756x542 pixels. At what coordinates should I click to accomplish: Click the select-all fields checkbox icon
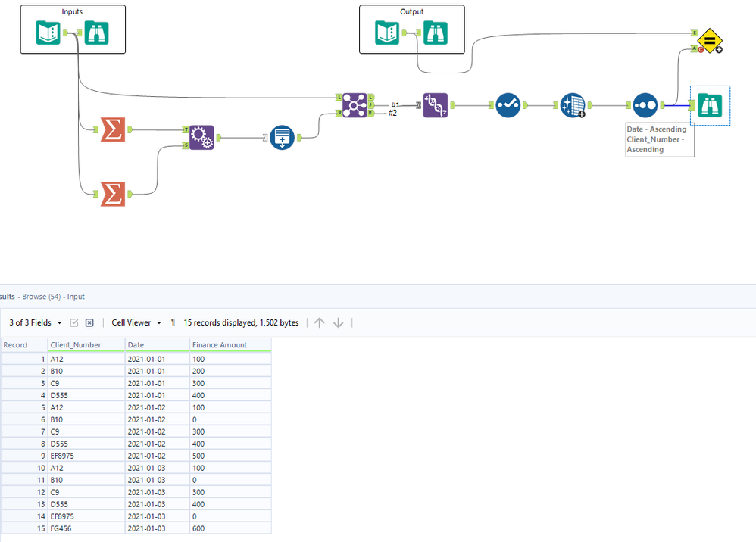pyautogui.click(x=73, y=322)
